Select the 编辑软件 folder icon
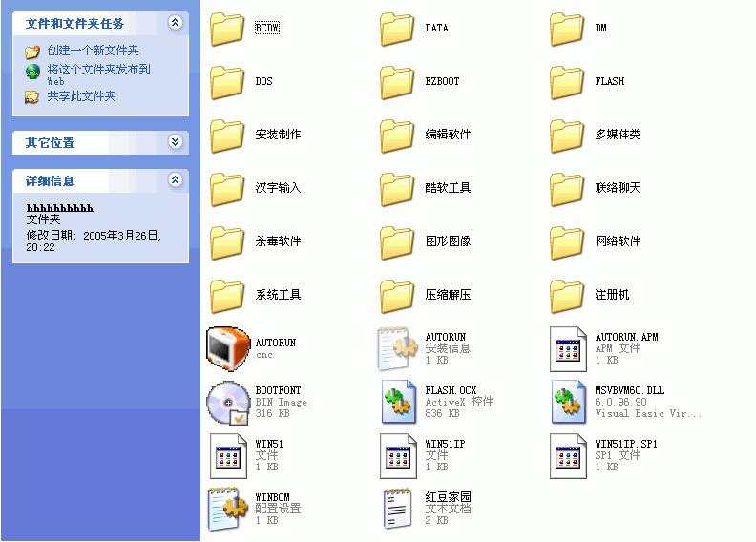 click(x=397, y=135)
